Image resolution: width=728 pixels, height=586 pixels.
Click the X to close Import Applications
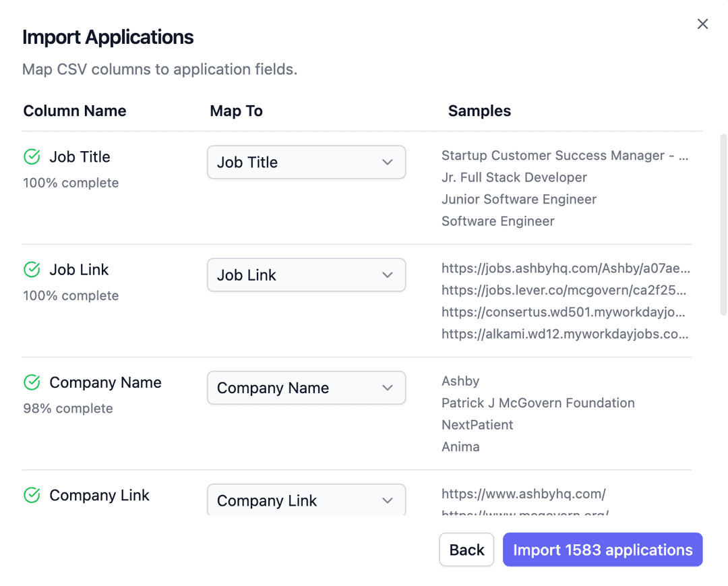coord(702,24)
